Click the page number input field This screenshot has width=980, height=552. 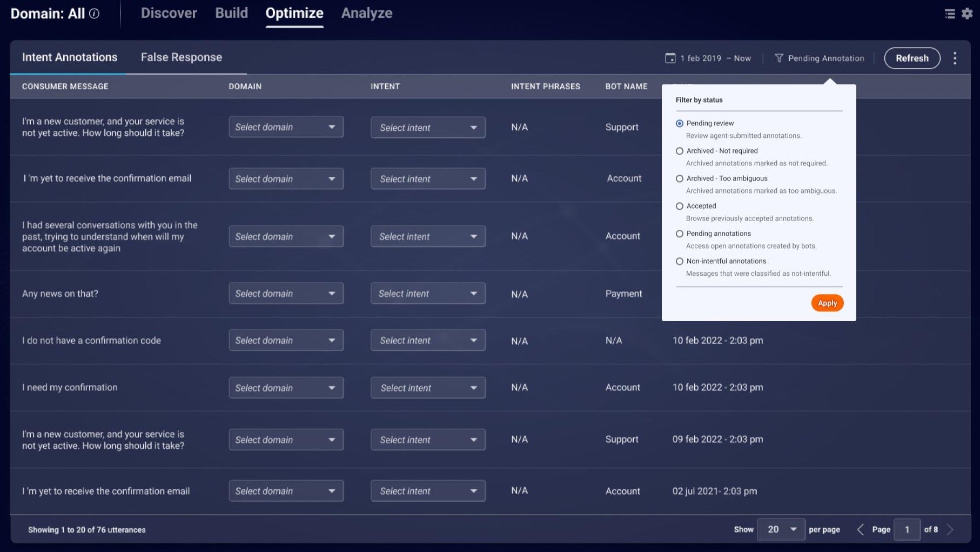[907, 529]
